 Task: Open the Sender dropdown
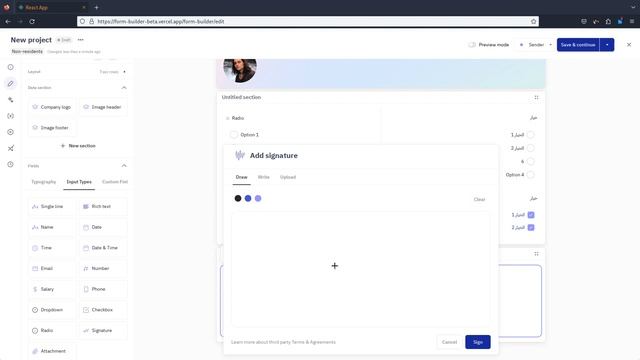[x=536, y=44]
